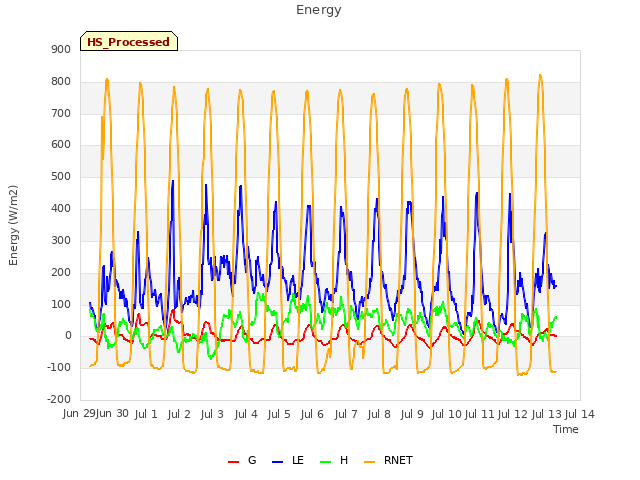Click the 500 y-axis tick label
The width and height of the screenshot is (640, 480).
pyautogui.click(x=61, y=176)
